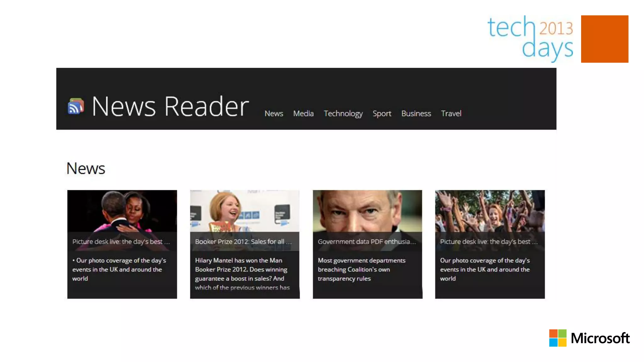644x362 pixels.
Task: Open the man's face close-up thumbnail
Action: click(x=367, y=211)
